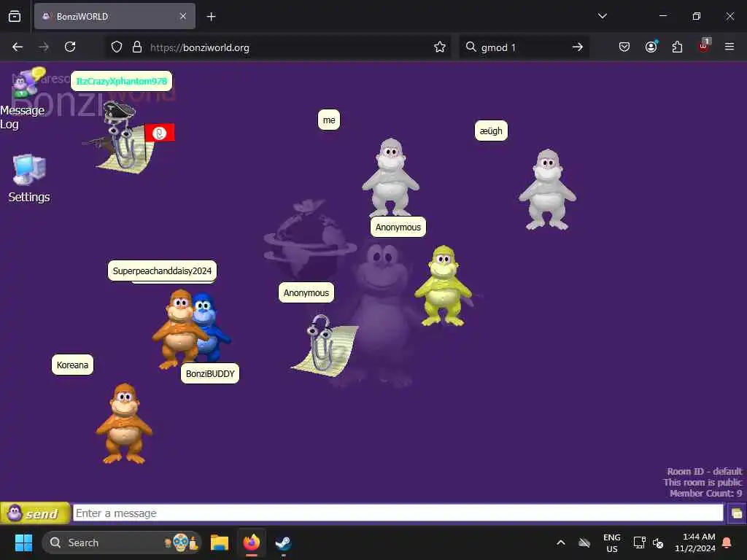Open Steam from the taskbar
Viewport: 747px width, 560px height.
(284, 542)
